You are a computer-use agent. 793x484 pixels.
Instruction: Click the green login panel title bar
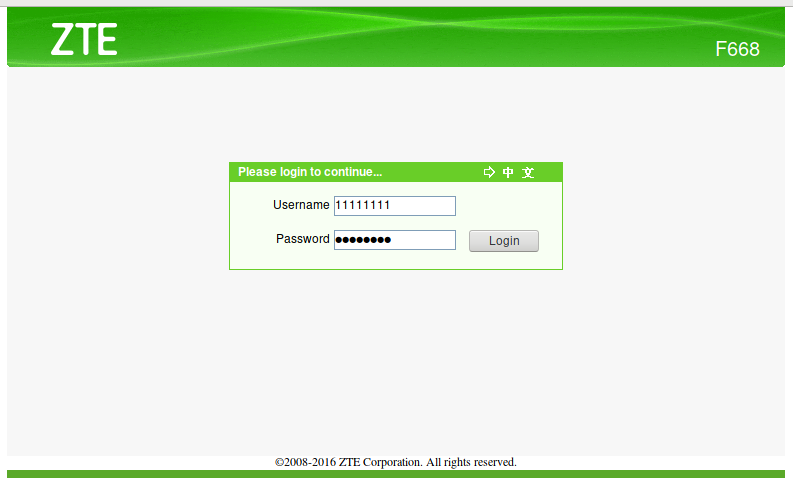(x=396, y=172)
